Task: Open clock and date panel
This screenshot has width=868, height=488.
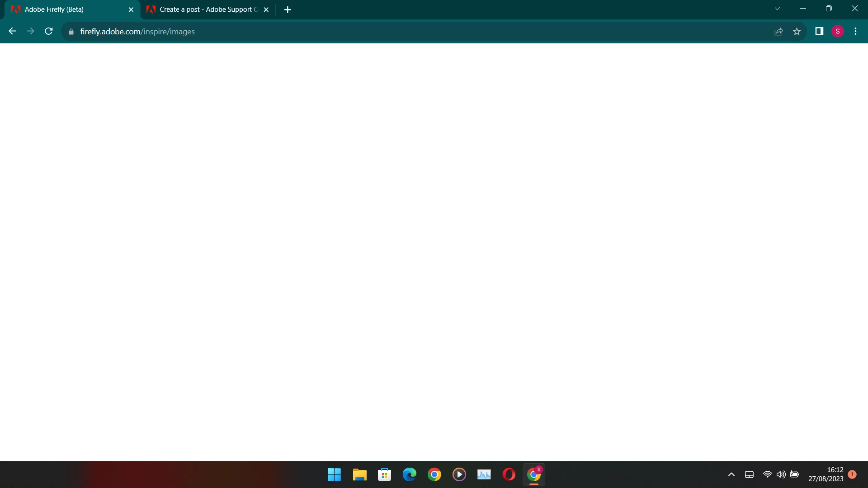Action: pyautogui.click(x=826, y=474)
